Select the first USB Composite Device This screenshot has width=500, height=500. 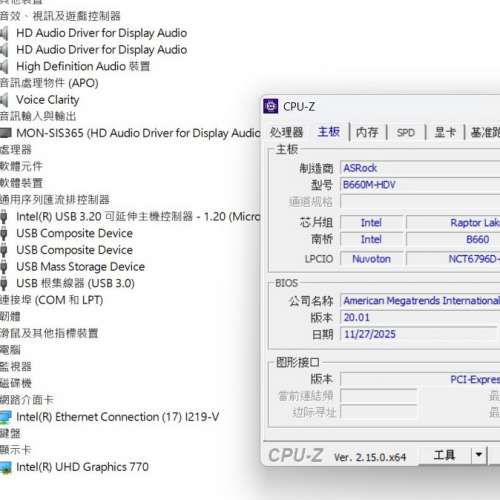[74, 233]
